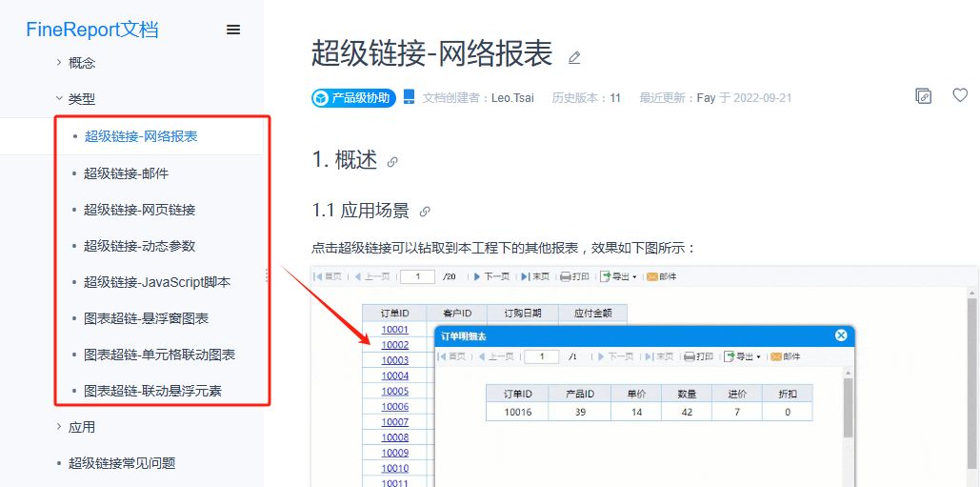This screenshot has width=980, height=487.
Task: Click 上一页 in 订单明细表 popup toolbar
Action: [x=496, y=356]
